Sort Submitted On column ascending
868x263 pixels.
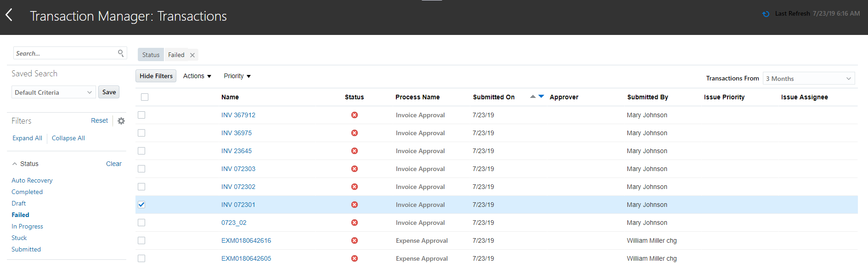point(533,97)
